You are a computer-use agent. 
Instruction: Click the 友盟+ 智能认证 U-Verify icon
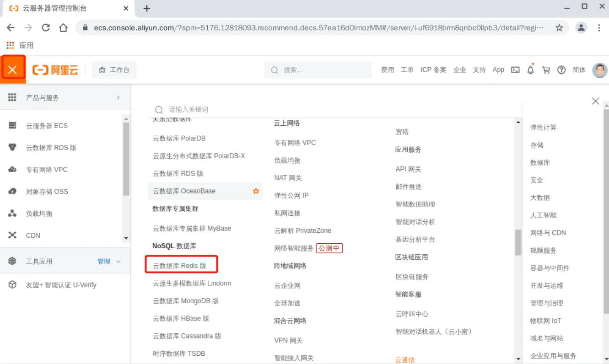click(12, 285)
